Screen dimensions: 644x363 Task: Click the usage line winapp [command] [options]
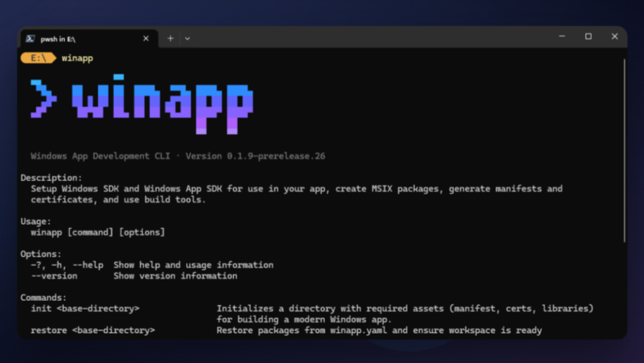(97, 232)
